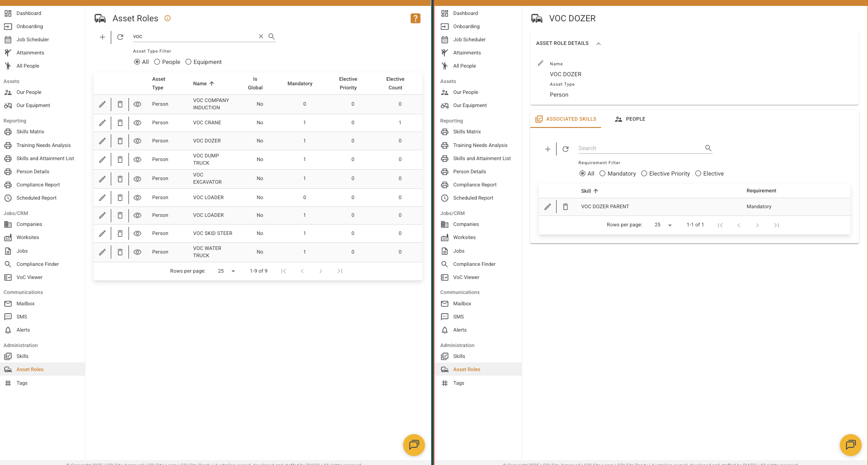The width and height of the screenshot is (868, 465).
Task: Open the orange help question icon
Action: point(415,18)
